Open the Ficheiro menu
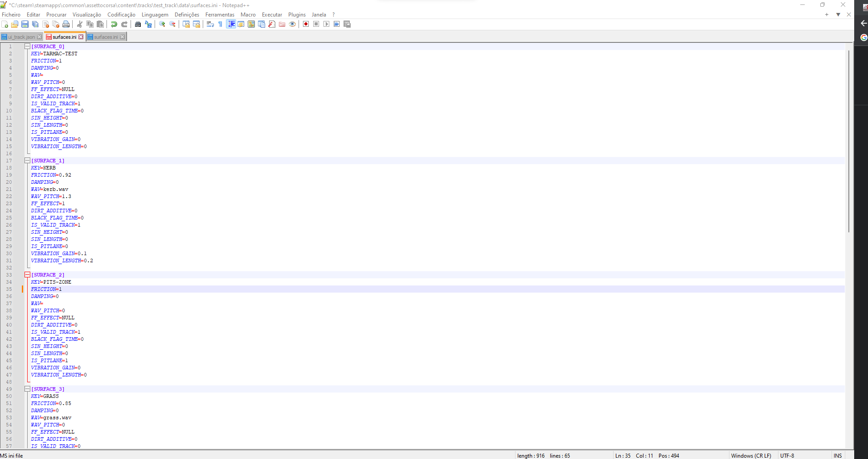 [x=11, y=15]
